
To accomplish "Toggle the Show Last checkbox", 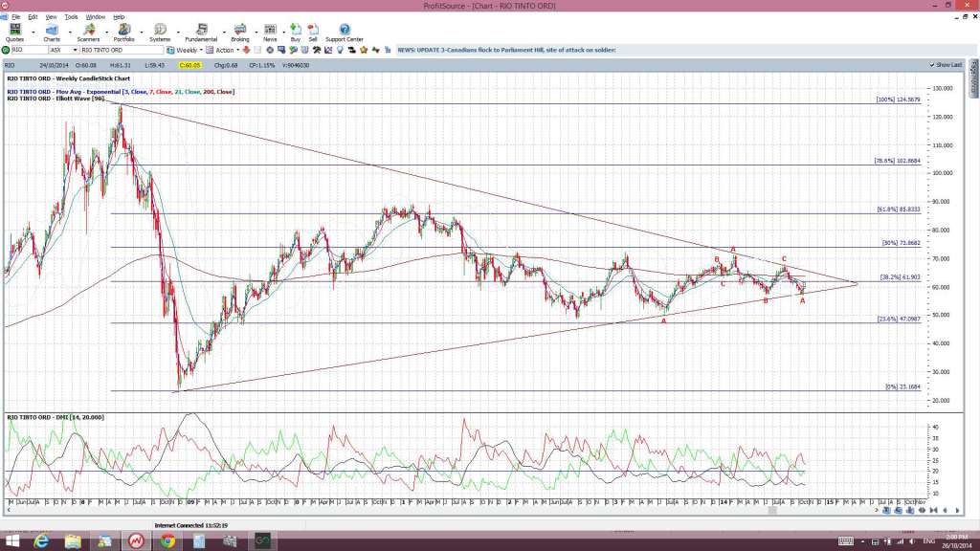I will click(x=932, y=65).
